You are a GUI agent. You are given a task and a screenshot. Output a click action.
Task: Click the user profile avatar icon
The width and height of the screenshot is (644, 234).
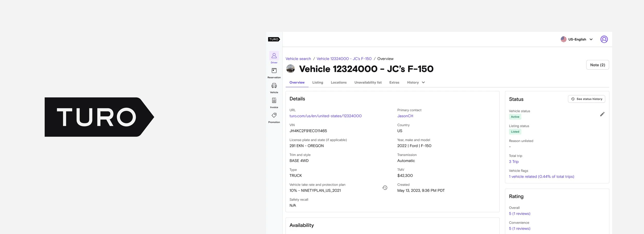(x=604, y=39)
